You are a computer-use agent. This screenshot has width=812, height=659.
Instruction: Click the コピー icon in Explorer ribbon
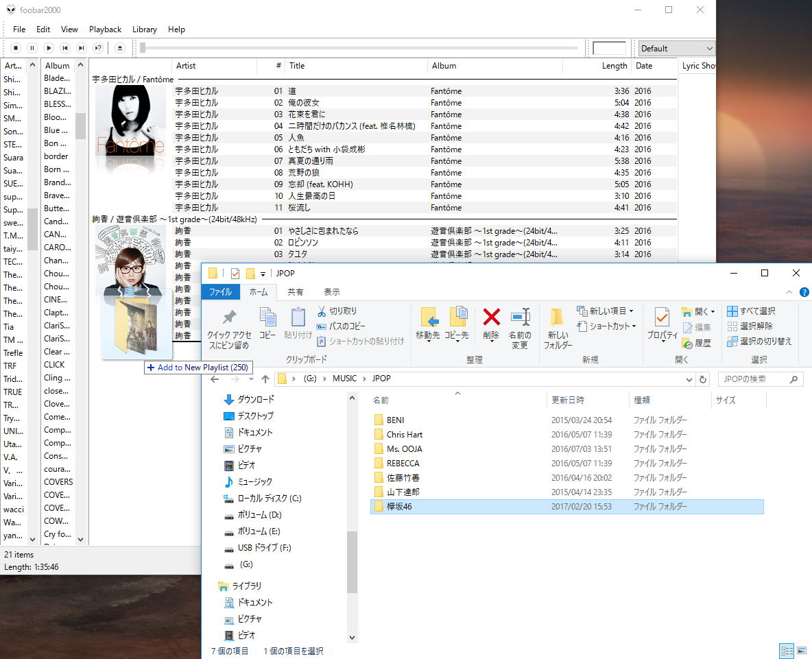[x=267, y=317]
